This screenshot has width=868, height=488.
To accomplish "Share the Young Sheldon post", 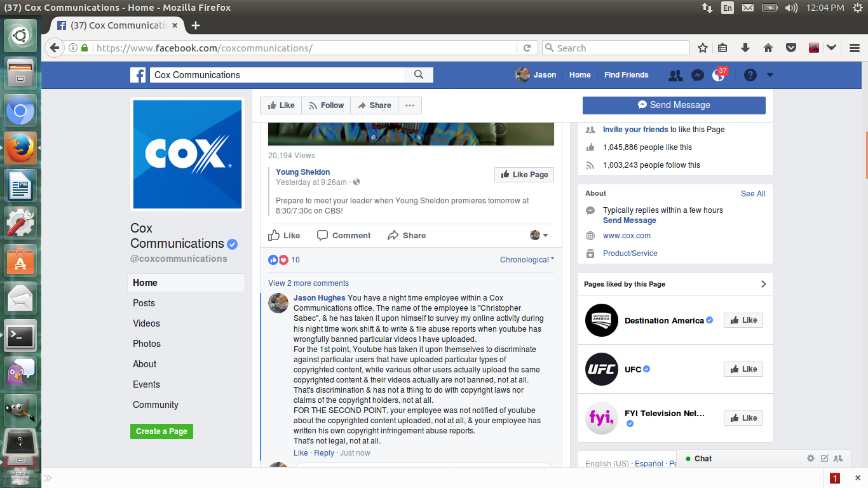I will click(x=407, y=235).
